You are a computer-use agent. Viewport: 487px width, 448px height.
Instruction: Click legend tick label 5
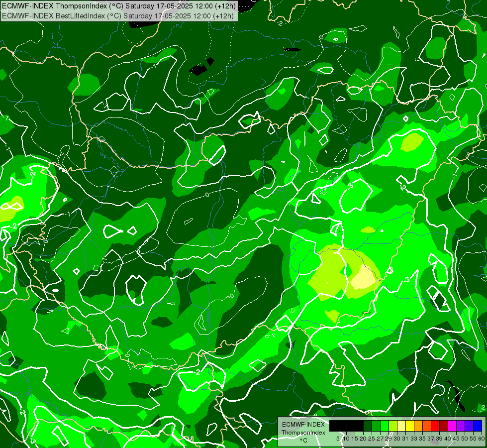[x=338, y=439]
